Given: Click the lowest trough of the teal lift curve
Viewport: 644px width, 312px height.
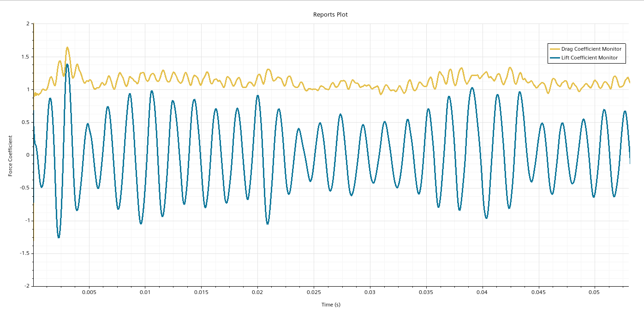Looking at the screenshot, I should 59,237.
